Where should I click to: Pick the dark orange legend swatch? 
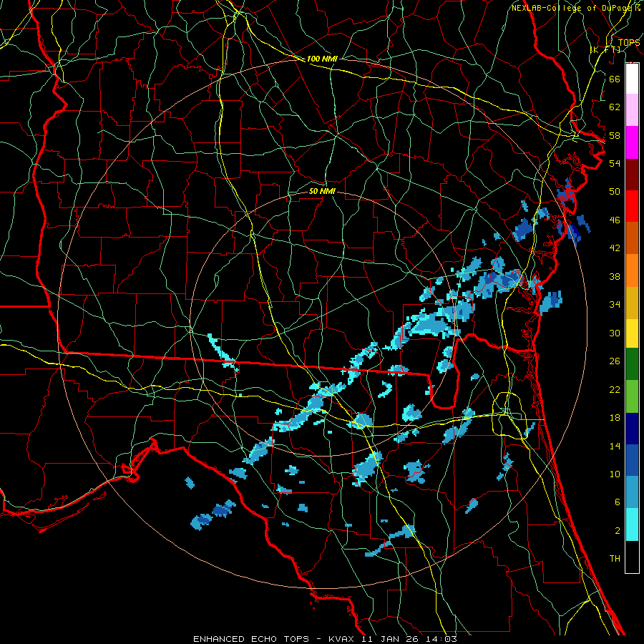tap(632, 238)
